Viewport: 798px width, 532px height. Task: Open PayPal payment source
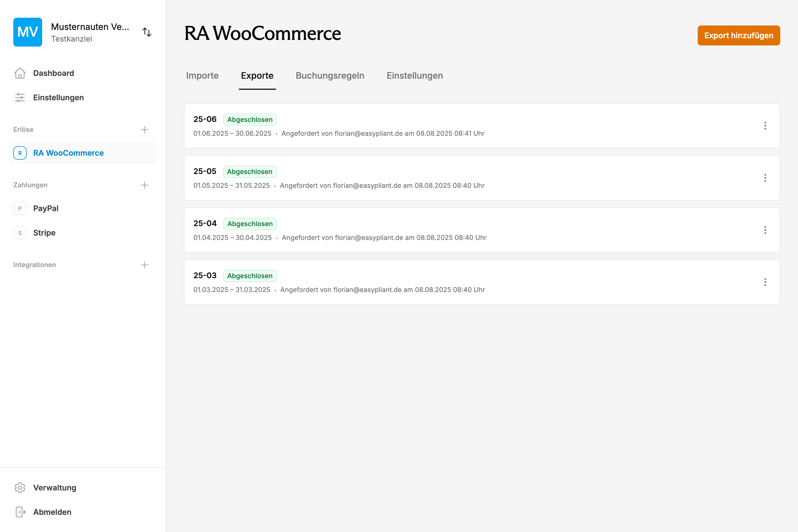point(46,208)
